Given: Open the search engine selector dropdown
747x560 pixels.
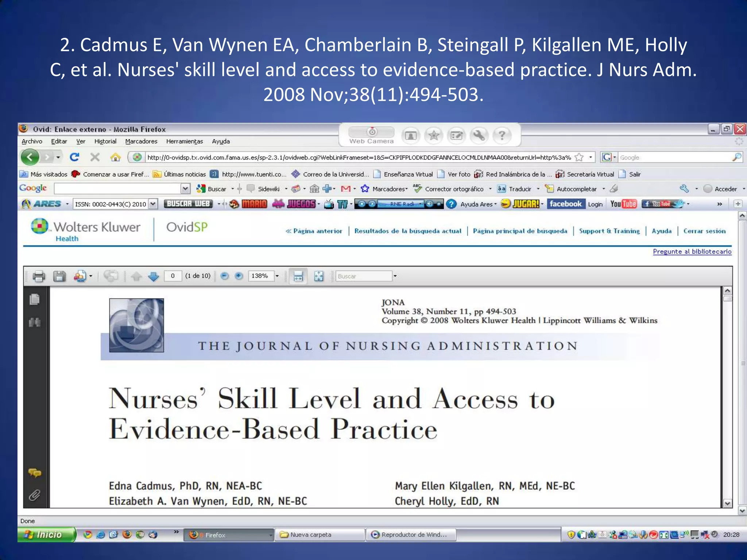Looking at the screenshot, I should [615, 157].
